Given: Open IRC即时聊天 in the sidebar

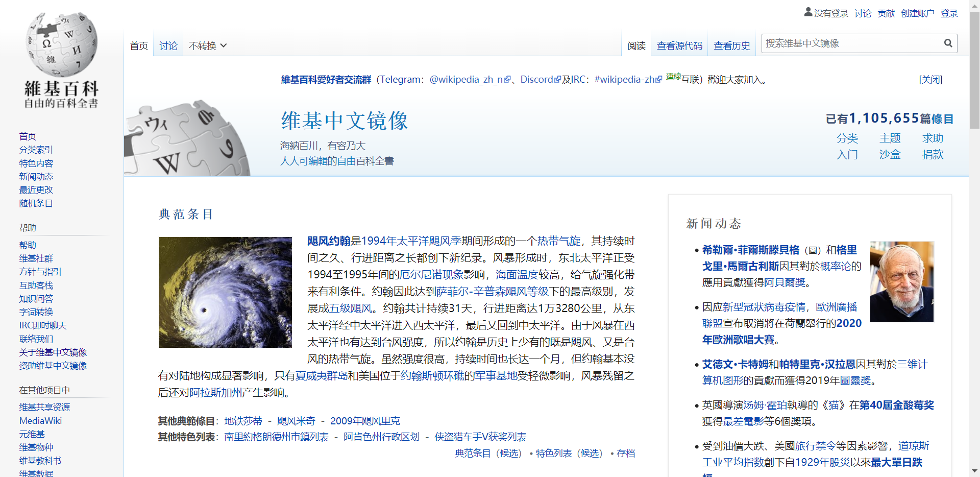Looking at the screenshot, I should 43,325.
